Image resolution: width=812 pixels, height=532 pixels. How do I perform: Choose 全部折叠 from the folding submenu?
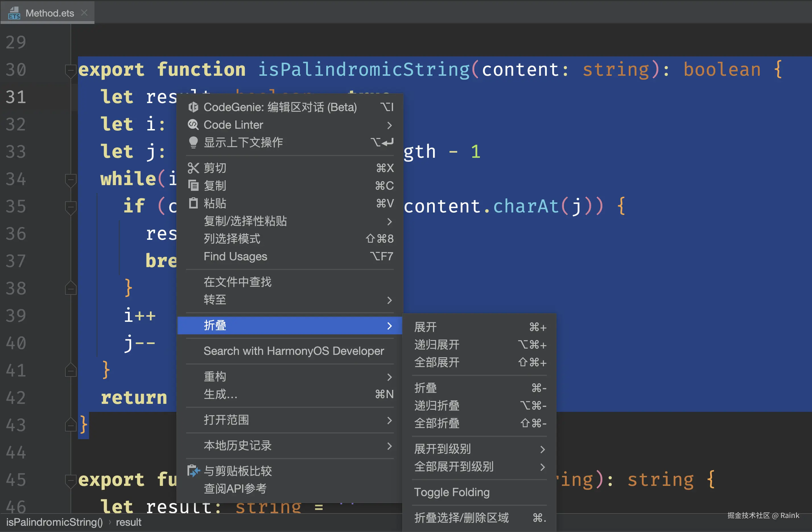click(x=437, y=423)
